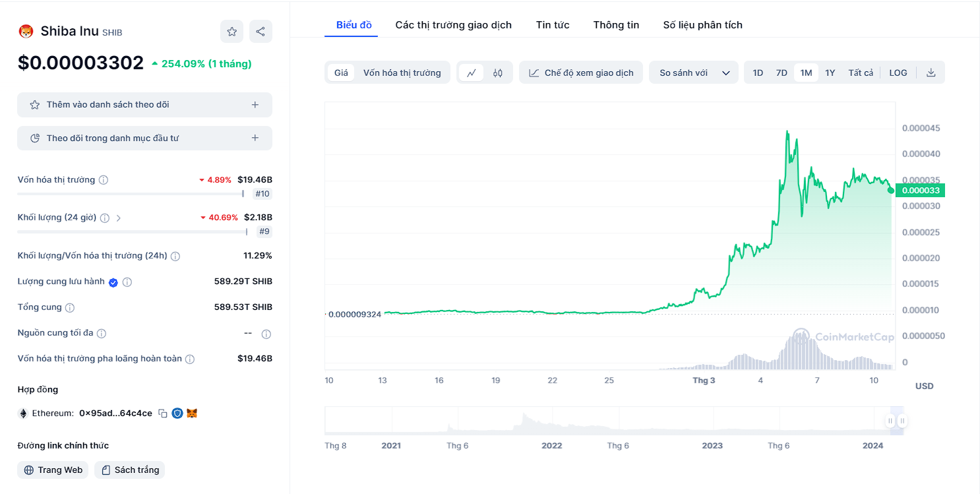980x494 pixels.
Task: Click left handle of chart range selector
Action: point(890,421)
